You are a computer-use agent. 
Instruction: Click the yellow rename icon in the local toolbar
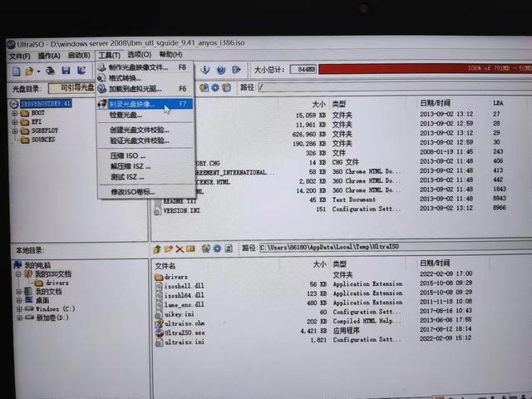point(190,249)
